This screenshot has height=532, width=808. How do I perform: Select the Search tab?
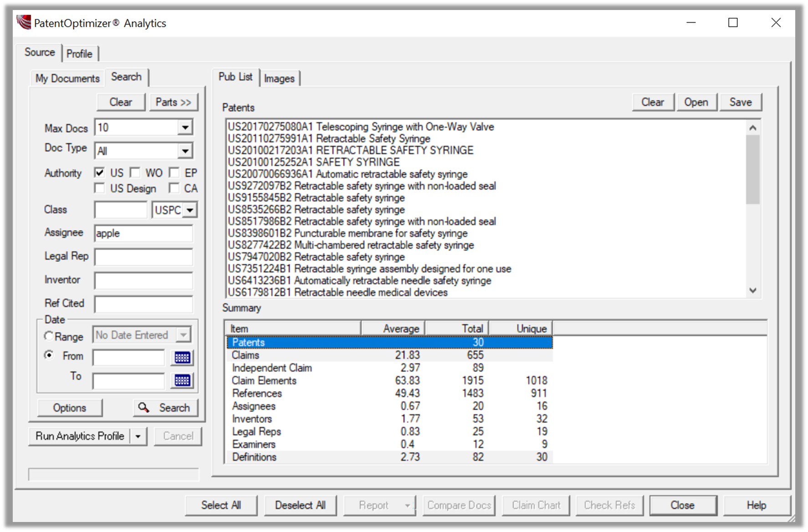[126, 77]
